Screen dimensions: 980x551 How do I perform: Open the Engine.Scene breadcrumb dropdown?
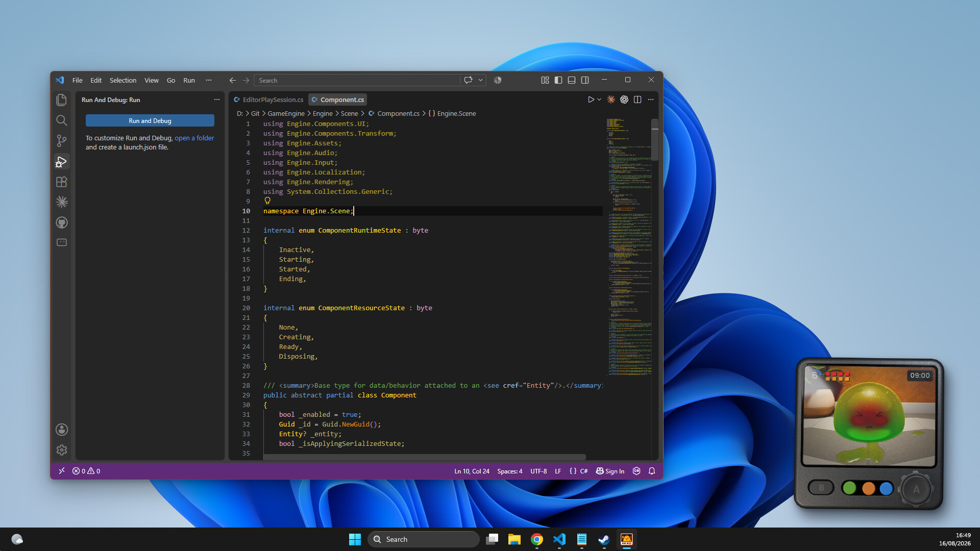(x=452, y=113)
